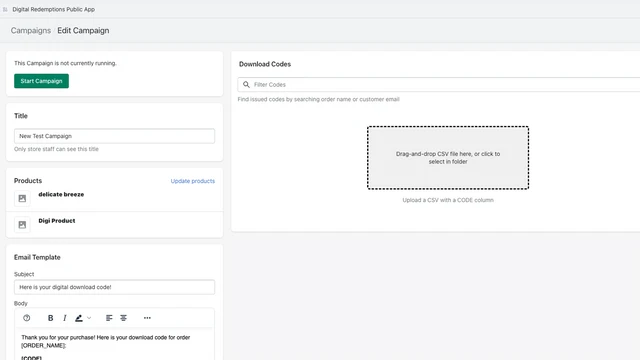Select the delicate breeze product thumbnail
This screenshot has width=640, height=360.
[x=22, y=198]
